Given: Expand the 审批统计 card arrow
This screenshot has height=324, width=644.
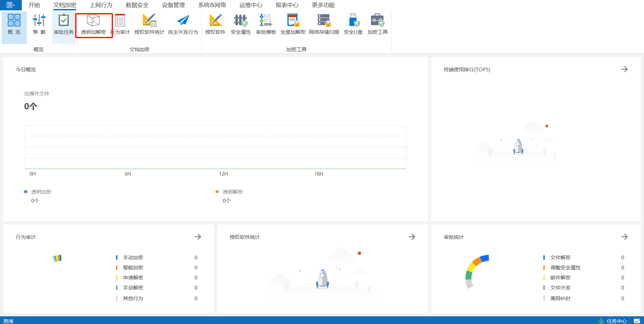Looking at the screenshot, I should point(625,237).
